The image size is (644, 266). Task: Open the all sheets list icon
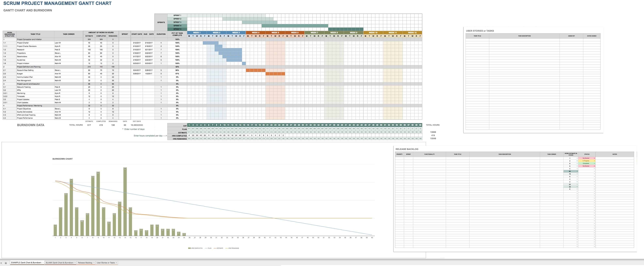click(6, 263)
